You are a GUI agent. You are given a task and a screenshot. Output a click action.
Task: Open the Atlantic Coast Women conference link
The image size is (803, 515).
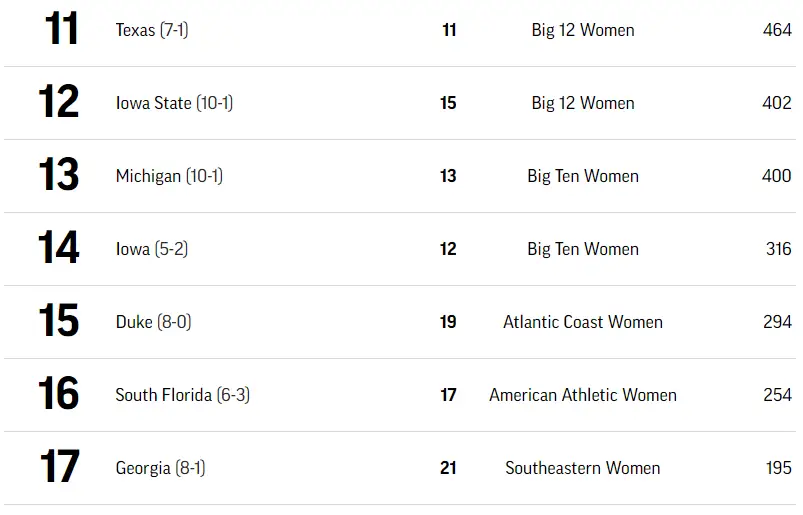[x=583, y=322]
